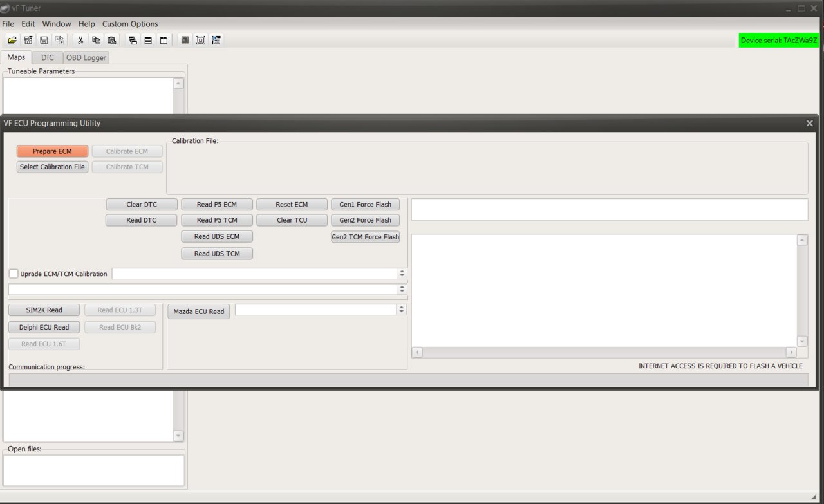Image resolution: width=824 pixels, height=504 pixels.
Task: Switch to the DTC tab
Action: pos(48,57)
